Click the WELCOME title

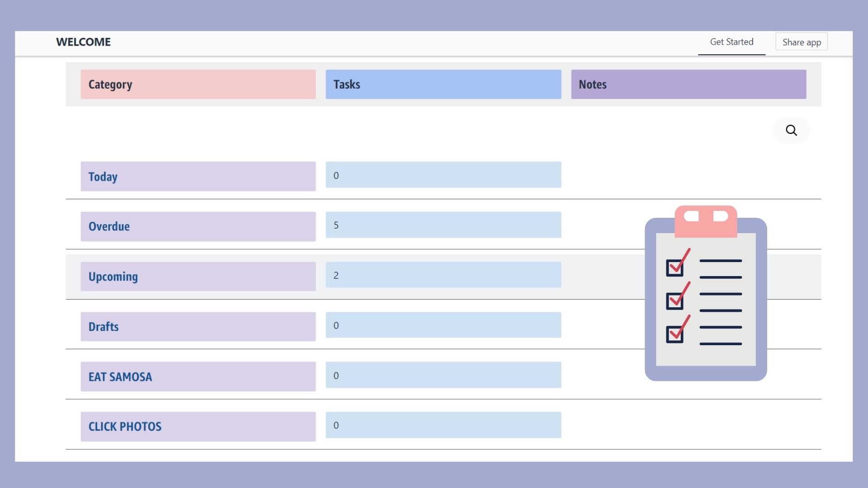tap(83, 42)
